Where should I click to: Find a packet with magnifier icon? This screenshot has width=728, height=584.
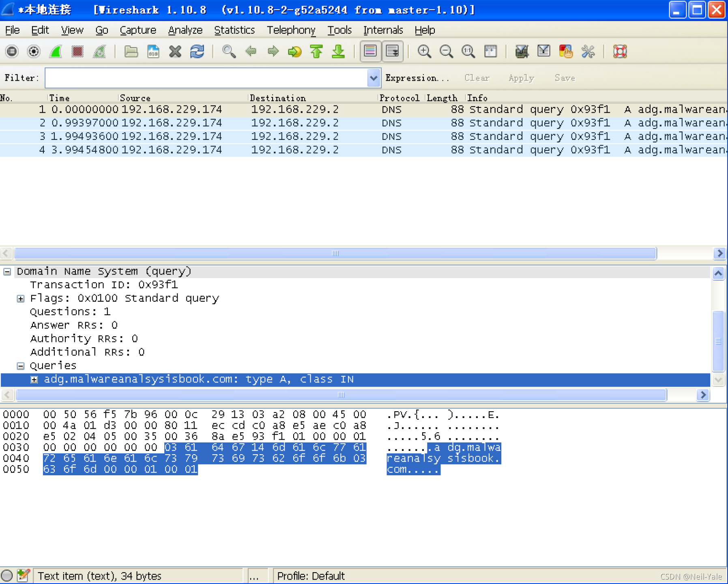[229, 52]
